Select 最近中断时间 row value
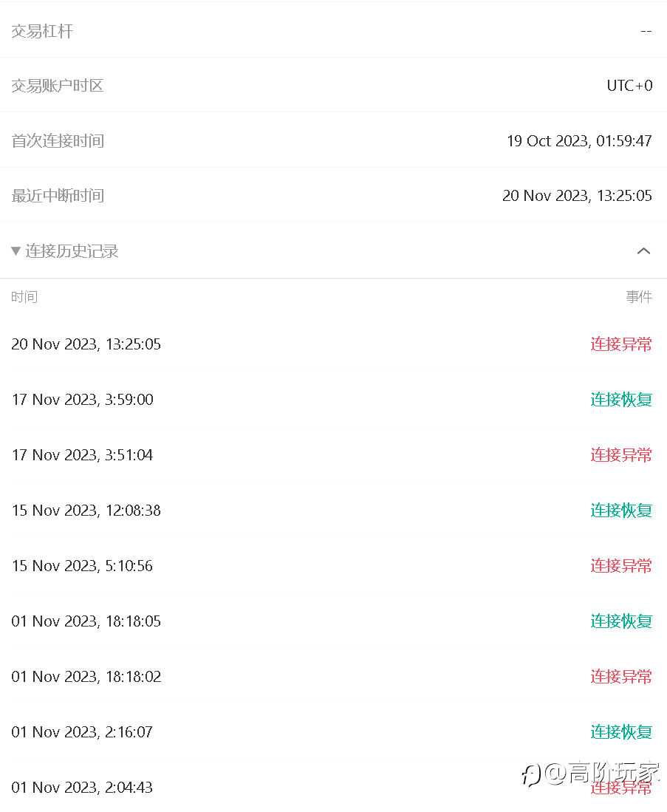The image size is (667, 812). click(x=577, y=196)
